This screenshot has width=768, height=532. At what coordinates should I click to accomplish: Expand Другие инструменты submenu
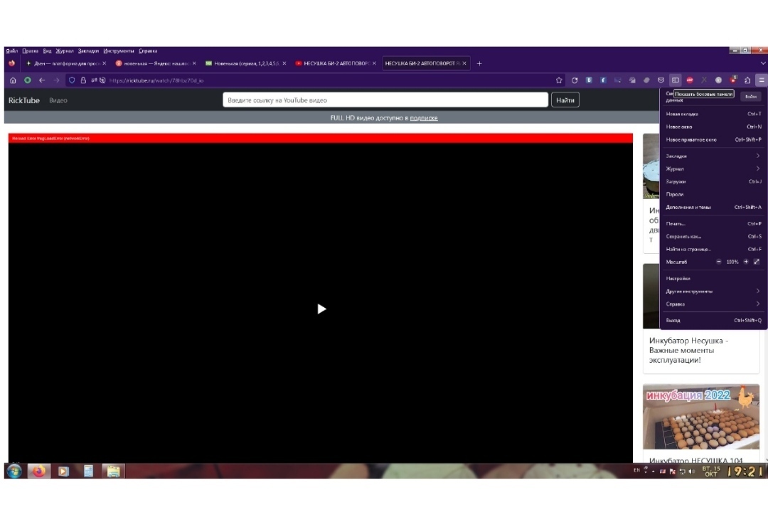713,292
